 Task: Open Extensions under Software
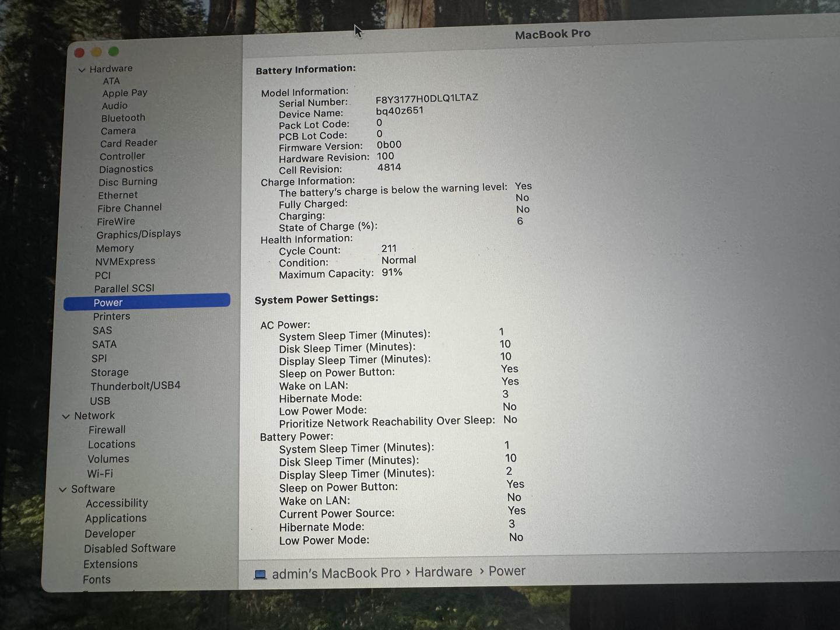point(110,565)
